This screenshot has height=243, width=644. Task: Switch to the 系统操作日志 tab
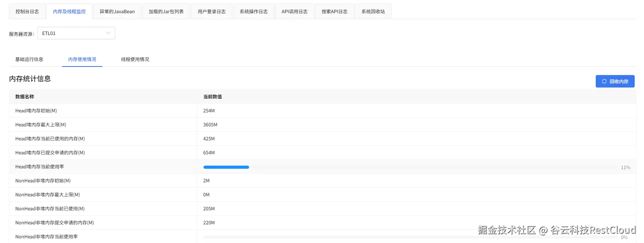pyautogui.click(x=254, y=11)
